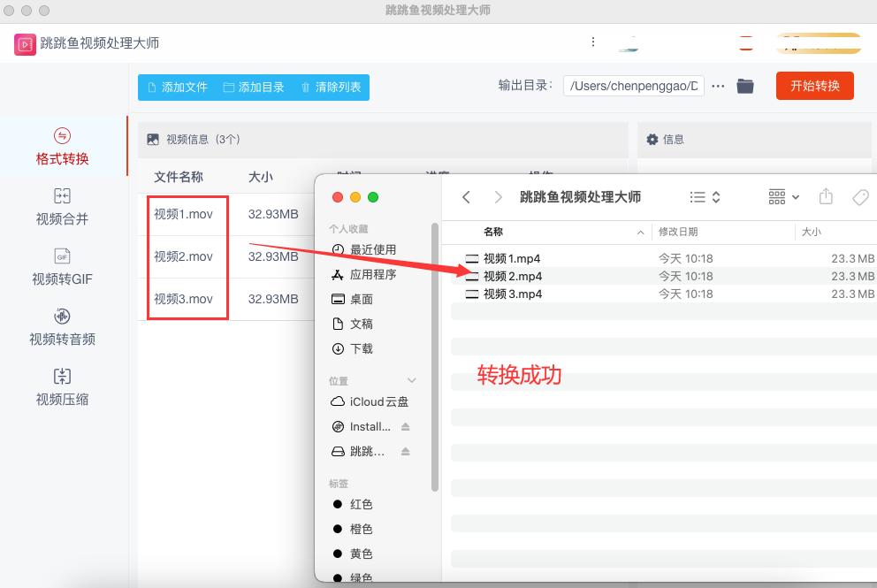Click ellipsis next to output directory field
The height and width of the screenshot is (588, 877).
pyautogui.click(x=718, y=86)
